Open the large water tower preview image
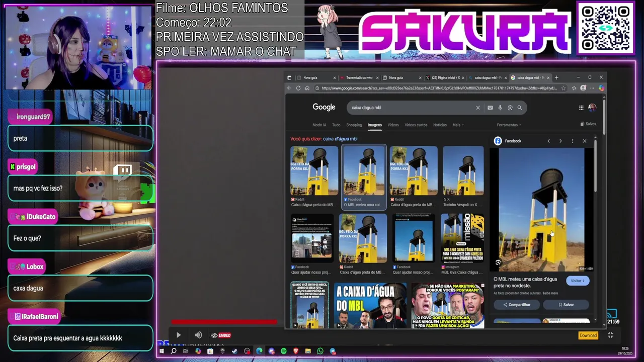644x362 pixels. [541, 210]
